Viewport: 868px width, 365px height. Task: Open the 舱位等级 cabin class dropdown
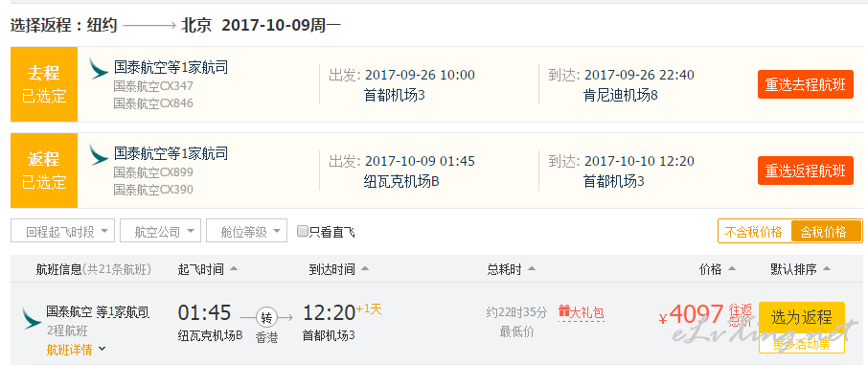coord(246,231)
